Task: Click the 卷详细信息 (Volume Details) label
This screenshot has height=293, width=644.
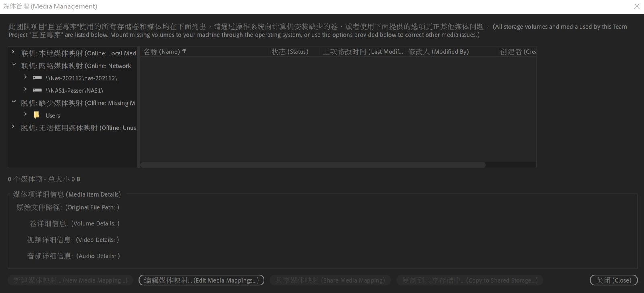Action: click(74, 223)
